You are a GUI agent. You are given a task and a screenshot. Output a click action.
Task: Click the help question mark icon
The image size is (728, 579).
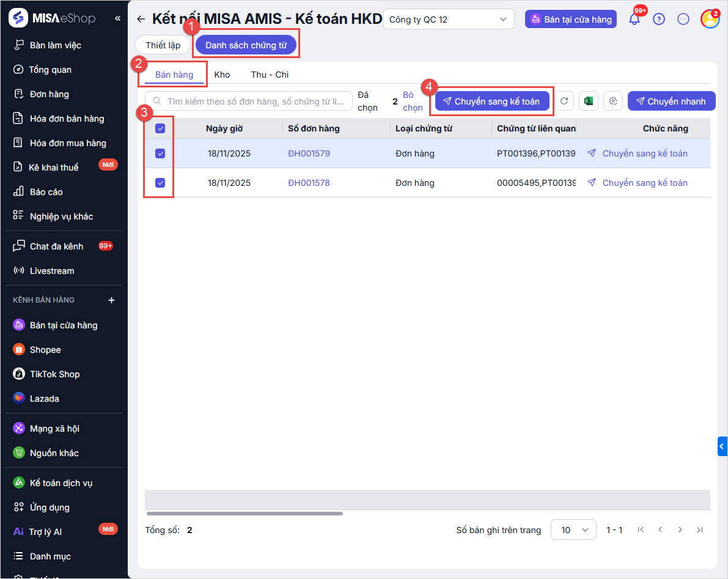(x=658, y=19)
